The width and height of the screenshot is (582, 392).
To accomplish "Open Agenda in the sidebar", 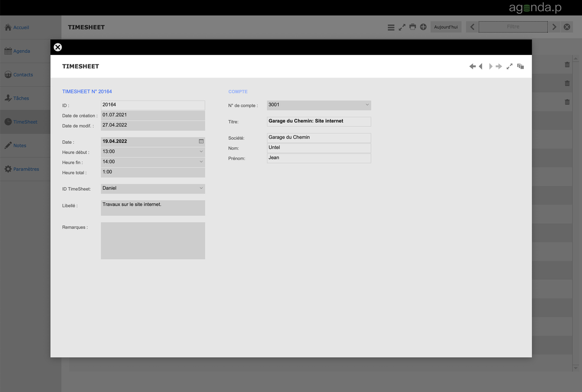I will (x=21, y=51).
